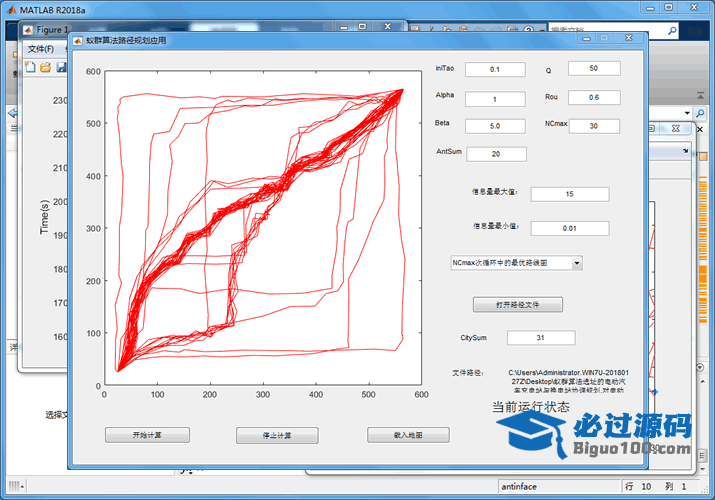Click the 打开路径文件 button

click(x=518, y=303)
